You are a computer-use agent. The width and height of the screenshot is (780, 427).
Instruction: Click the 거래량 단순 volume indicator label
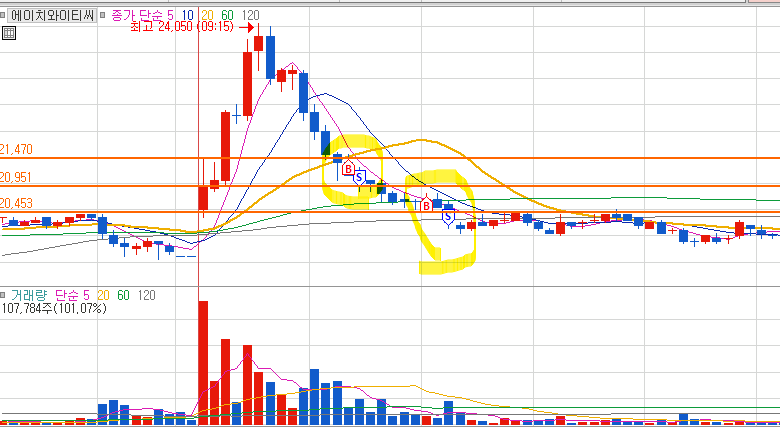45,295
